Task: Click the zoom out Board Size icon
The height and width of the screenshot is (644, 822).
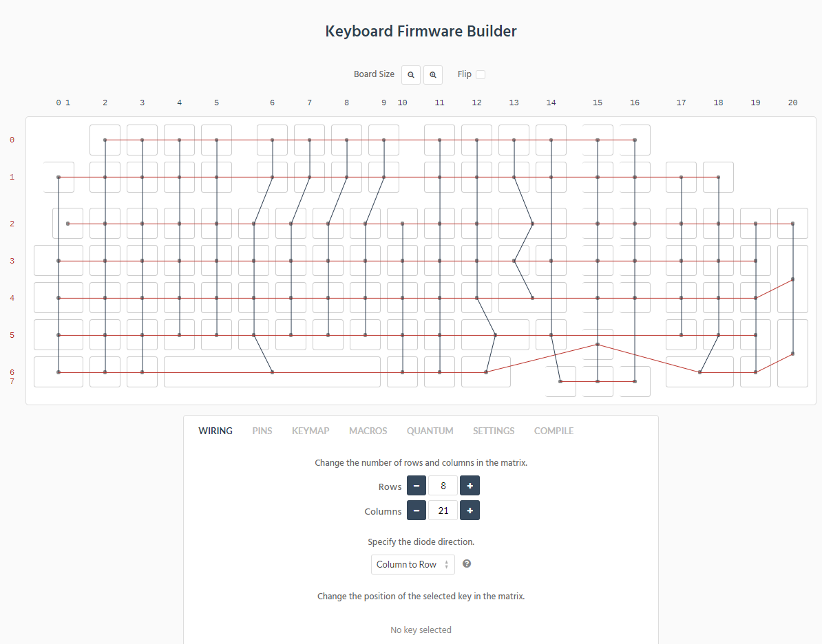Action: click(x=411, y=74)
